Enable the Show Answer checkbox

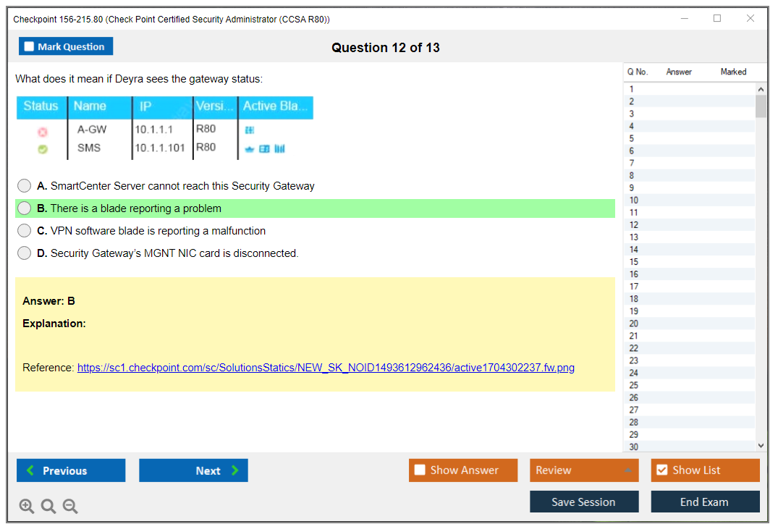[x=420, y=470]
